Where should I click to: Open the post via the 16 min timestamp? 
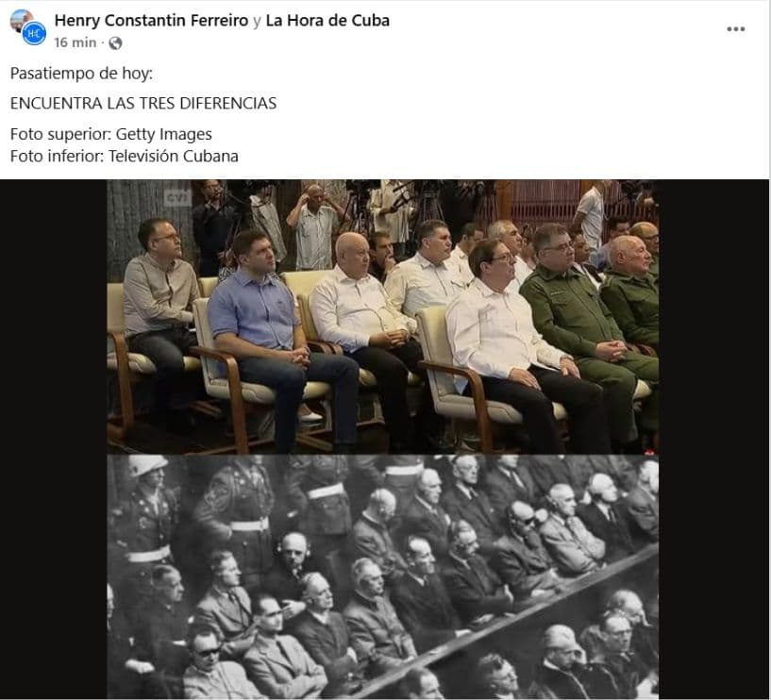[75, 42]
